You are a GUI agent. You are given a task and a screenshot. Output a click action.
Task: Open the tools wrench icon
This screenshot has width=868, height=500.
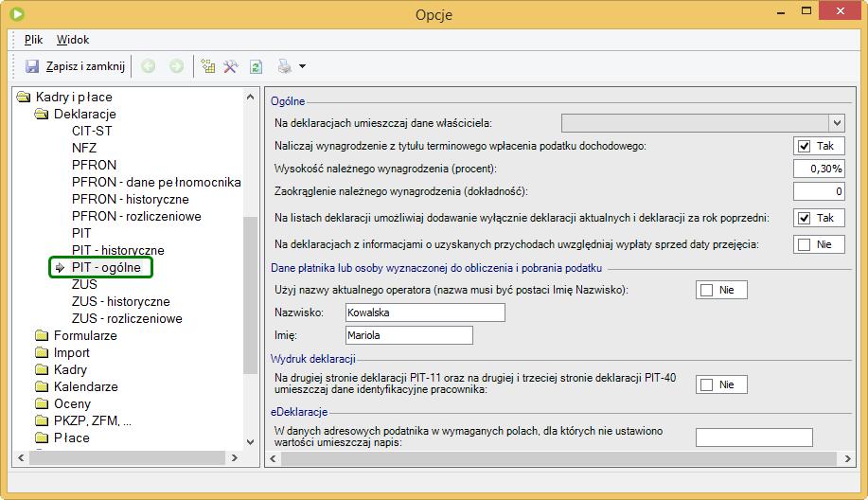231,66
